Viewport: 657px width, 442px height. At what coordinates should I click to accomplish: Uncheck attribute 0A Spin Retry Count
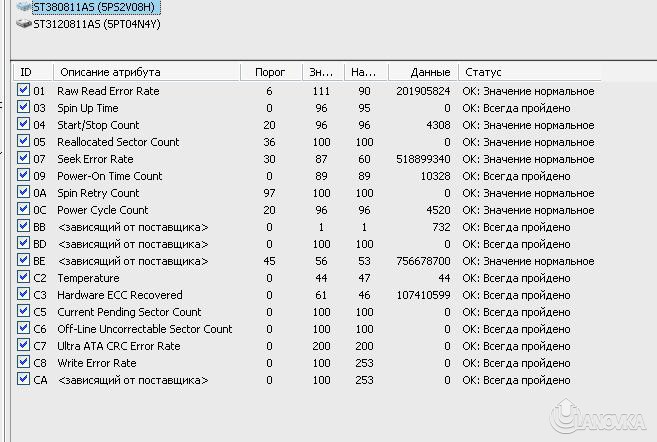tap(23, 192)
